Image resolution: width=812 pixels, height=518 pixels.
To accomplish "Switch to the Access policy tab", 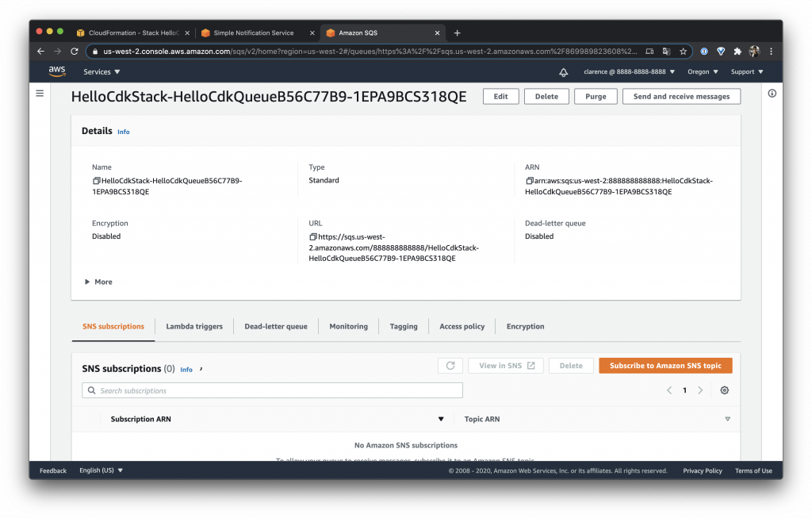I will click(x=462, y=326).
